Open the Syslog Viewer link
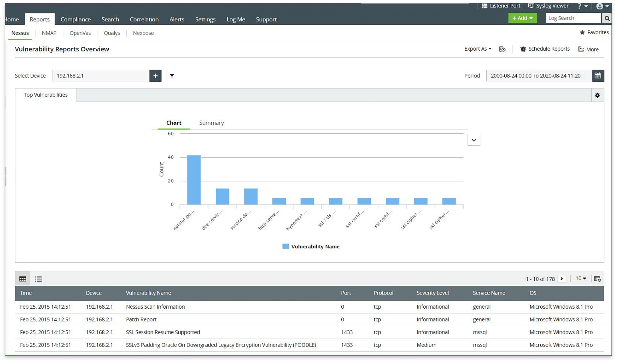Viewport: 617px width, 364px height. pos(548,6)
